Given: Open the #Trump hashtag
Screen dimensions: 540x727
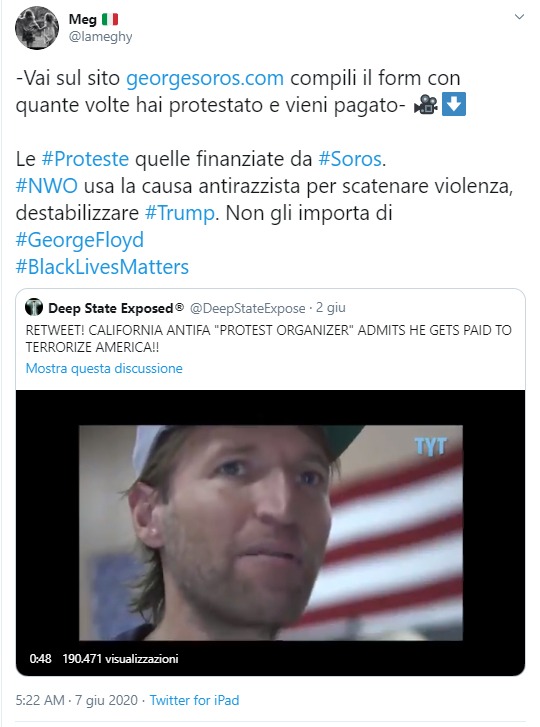Looking at the screenshot, I should pos(180,213).
